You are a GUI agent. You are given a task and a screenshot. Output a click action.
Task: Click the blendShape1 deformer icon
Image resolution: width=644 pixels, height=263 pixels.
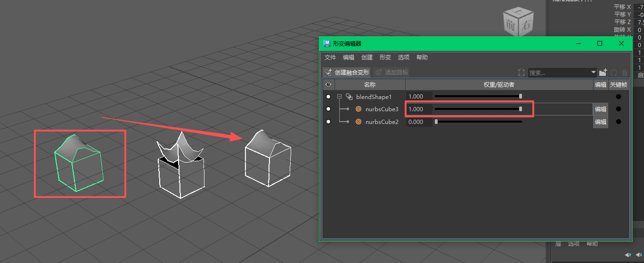coord(349,97)
